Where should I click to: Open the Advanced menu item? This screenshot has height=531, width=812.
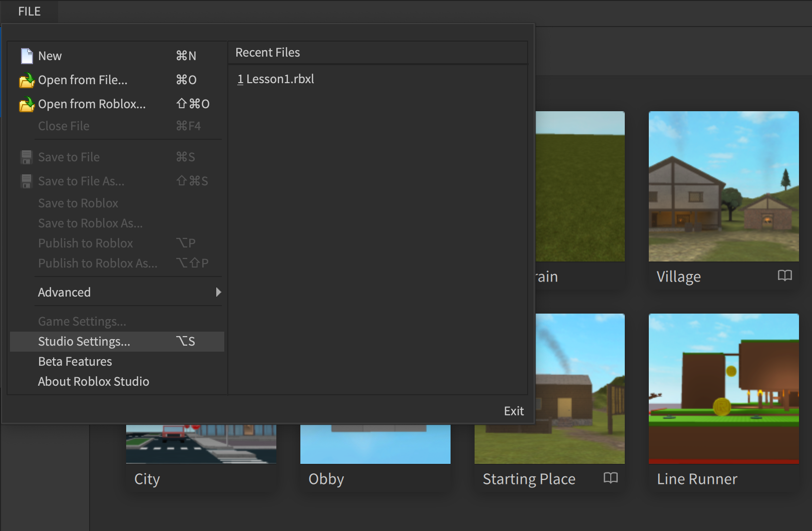(117, 292)
